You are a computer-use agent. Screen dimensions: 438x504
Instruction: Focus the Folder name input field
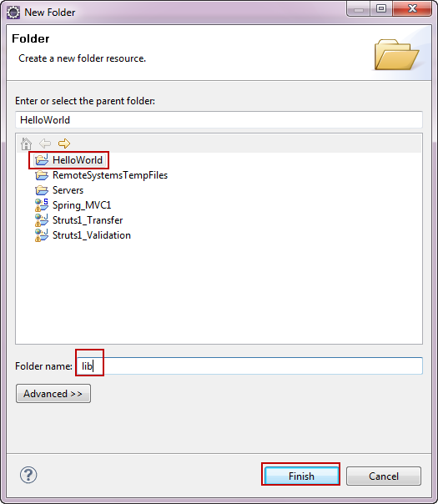point(249,365)
